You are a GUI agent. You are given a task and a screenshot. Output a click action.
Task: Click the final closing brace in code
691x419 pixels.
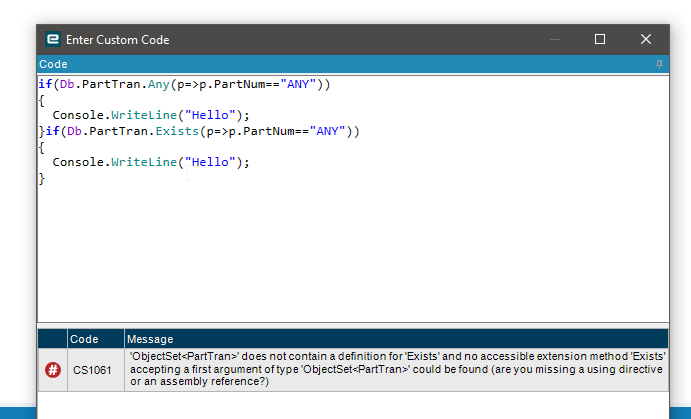point(42,178)
